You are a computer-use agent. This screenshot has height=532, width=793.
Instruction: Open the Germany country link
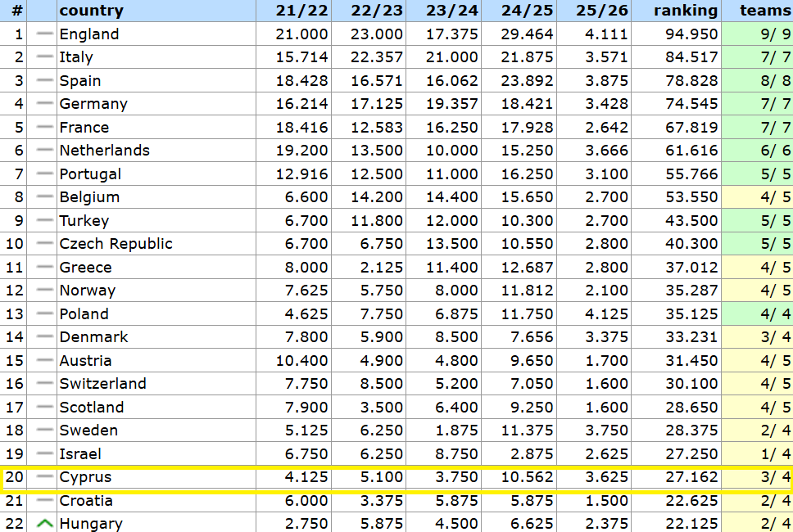click(x=93, y=104)
